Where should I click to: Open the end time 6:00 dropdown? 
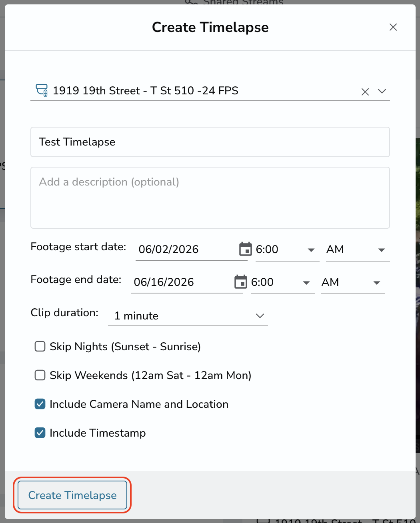click(x=282, y=282)
